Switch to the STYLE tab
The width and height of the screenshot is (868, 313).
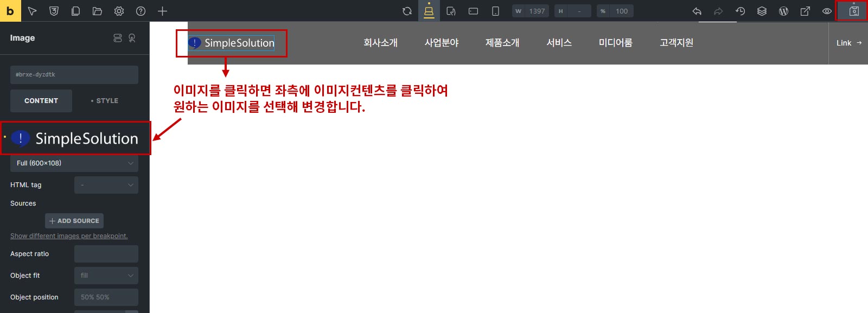[x=105, y=101]
